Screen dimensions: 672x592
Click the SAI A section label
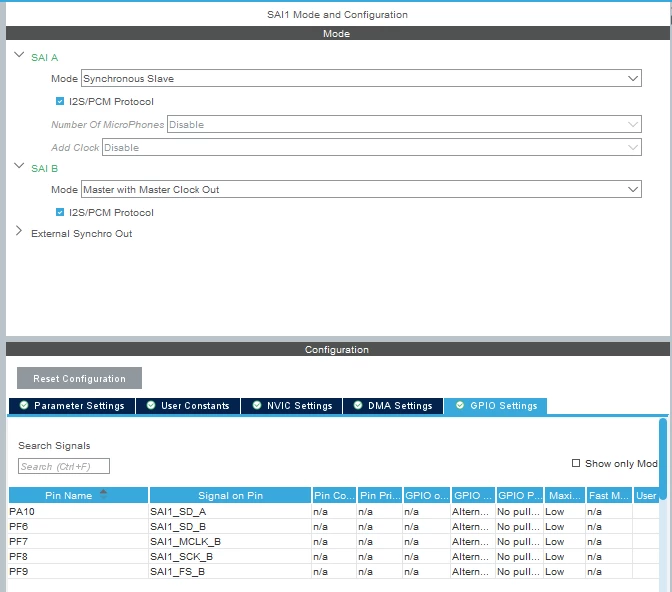[x=45, y=57]
